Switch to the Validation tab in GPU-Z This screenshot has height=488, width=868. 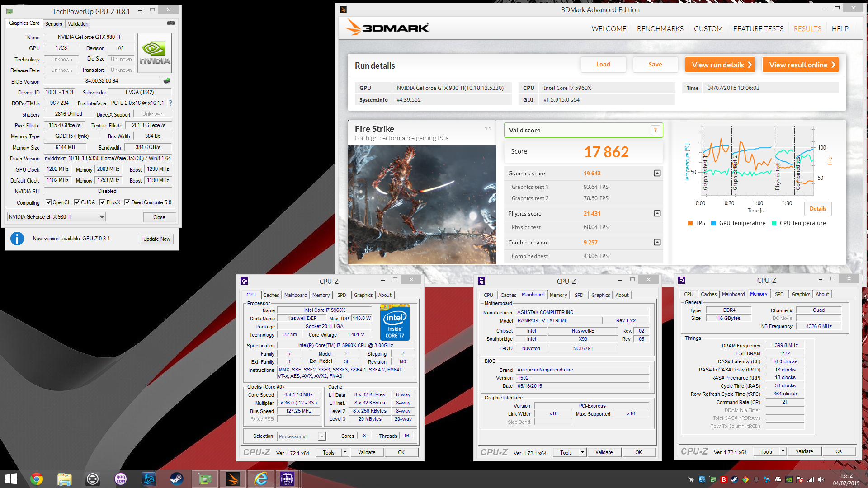[x=78, y=24]
